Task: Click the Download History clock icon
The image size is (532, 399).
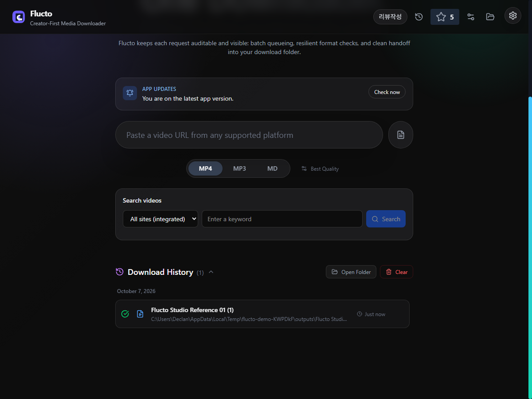Action: 119,272
